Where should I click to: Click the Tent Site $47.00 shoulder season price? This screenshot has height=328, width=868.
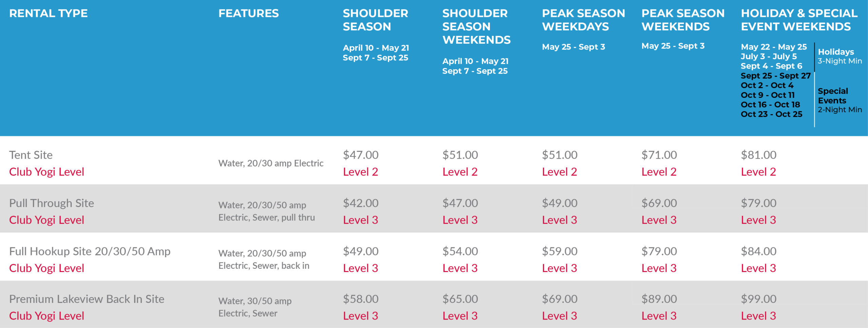(360, 155)
